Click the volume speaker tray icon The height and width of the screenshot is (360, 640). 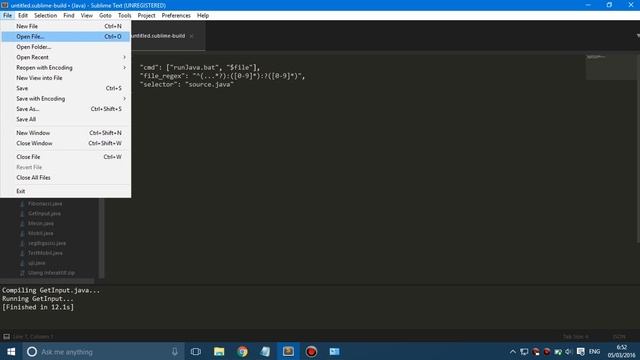[x=569, y=351]
